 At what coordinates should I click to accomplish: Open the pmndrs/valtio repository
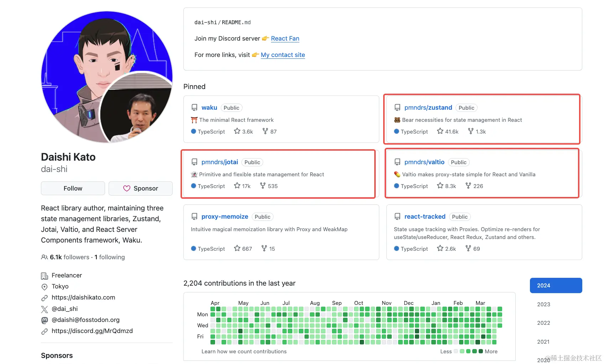425,162
